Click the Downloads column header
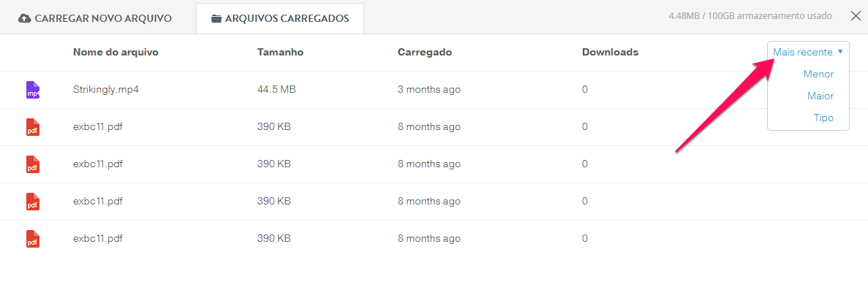The width and height of the screenshot is (868, 298). click(610, 52)
